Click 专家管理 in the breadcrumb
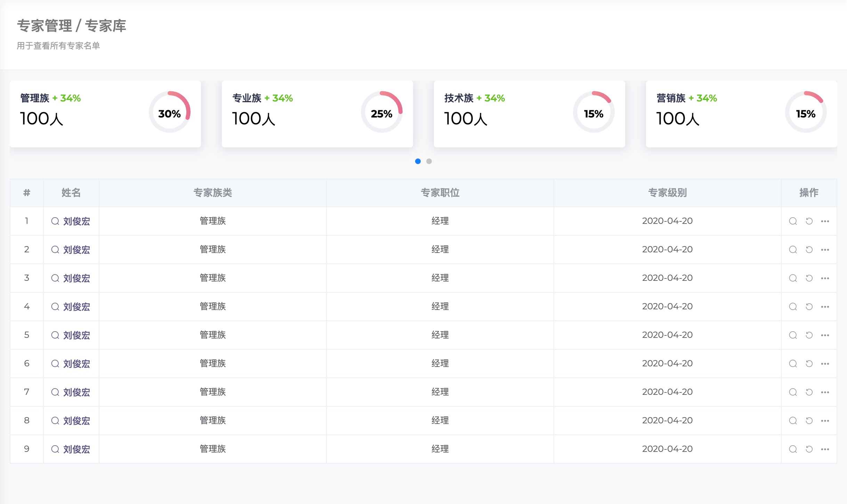The image size is (847, 504). pyautogui.click(x=45, y=26)
